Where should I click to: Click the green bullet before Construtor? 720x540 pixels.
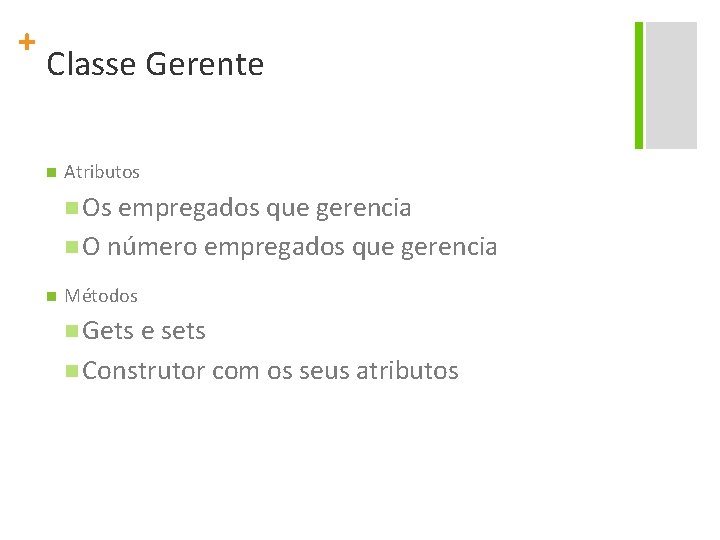pos(71,372)
